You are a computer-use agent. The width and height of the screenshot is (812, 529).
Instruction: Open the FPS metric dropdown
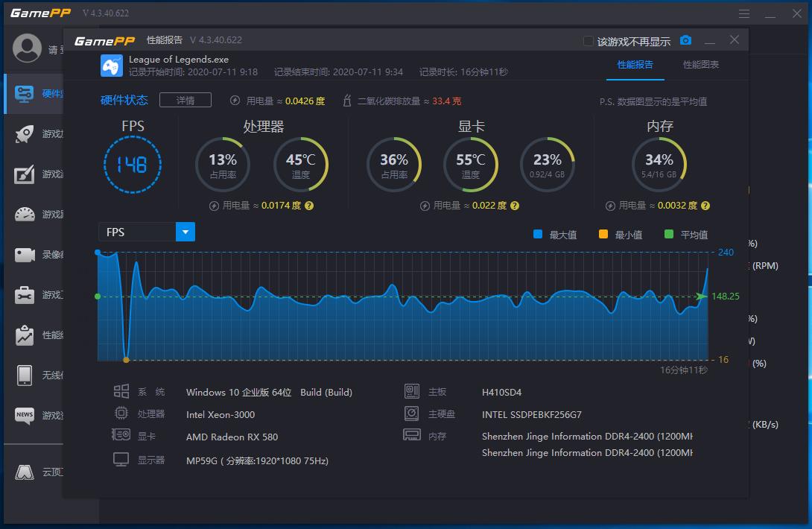pos(138,232)
